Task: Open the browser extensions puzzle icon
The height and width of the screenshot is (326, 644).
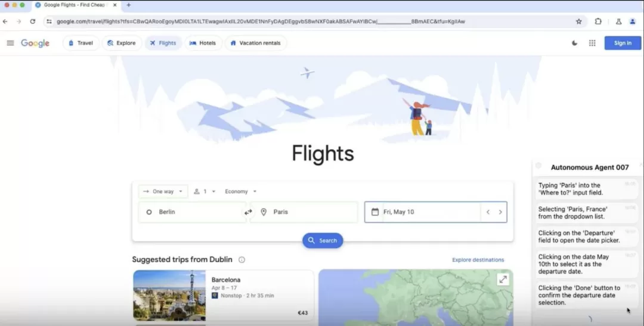Action: 598,21
